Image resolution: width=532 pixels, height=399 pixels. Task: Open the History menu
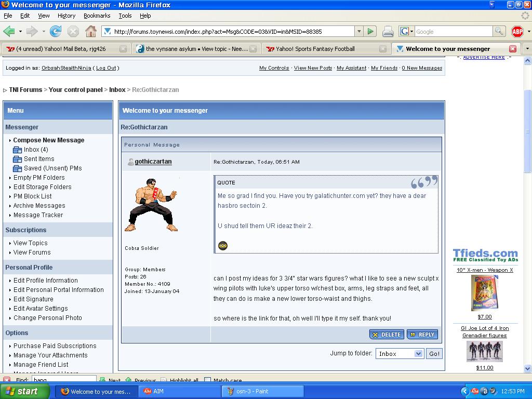click(66, 16)
